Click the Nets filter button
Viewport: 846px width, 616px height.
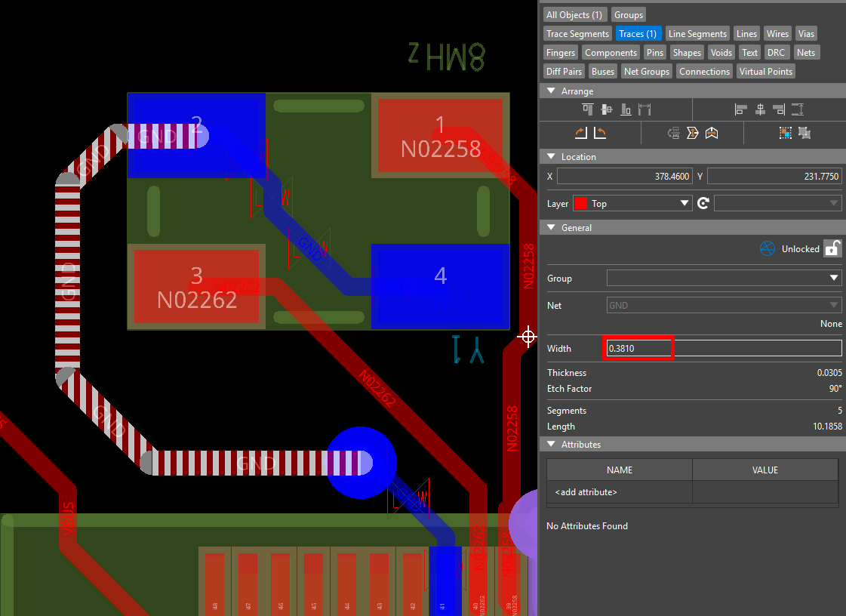click(x=806, y=53)
